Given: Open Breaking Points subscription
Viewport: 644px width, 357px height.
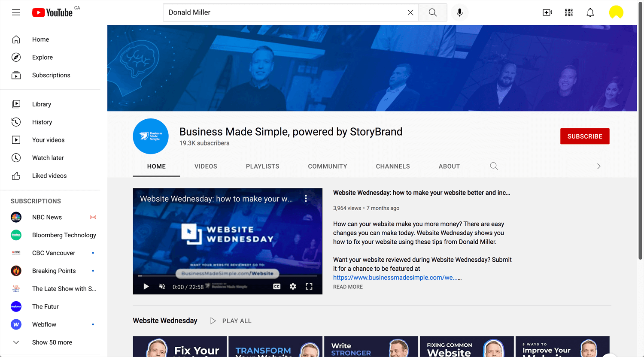Looking at the screenshot, I should pyautogui.click(x=50, y=271).
